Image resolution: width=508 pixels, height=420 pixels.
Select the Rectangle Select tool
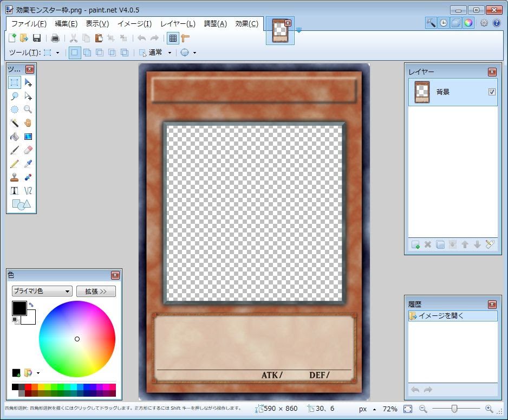(x=14, y=82)
